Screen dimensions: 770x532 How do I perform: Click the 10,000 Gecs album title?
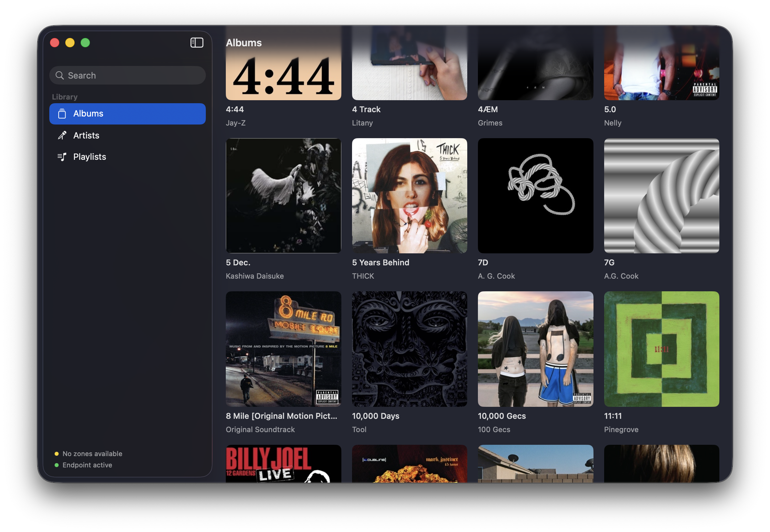point(502,416)
